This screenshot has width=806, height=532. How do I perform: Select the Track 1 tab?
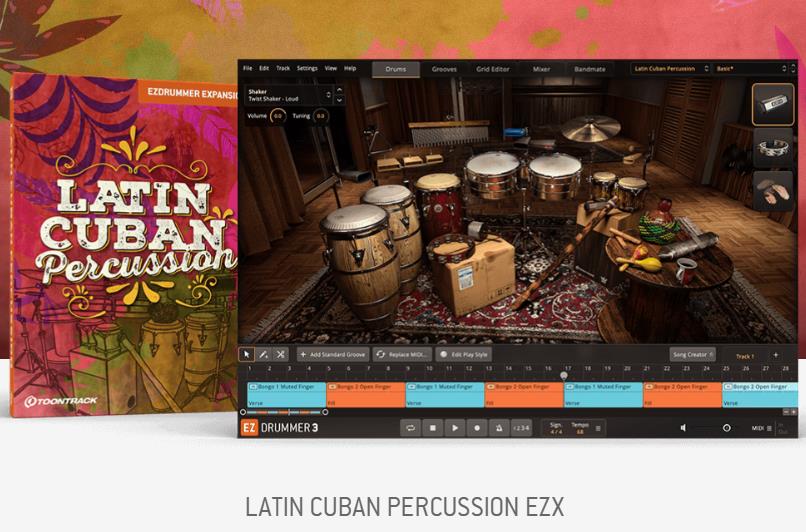[x=745, y=356]
